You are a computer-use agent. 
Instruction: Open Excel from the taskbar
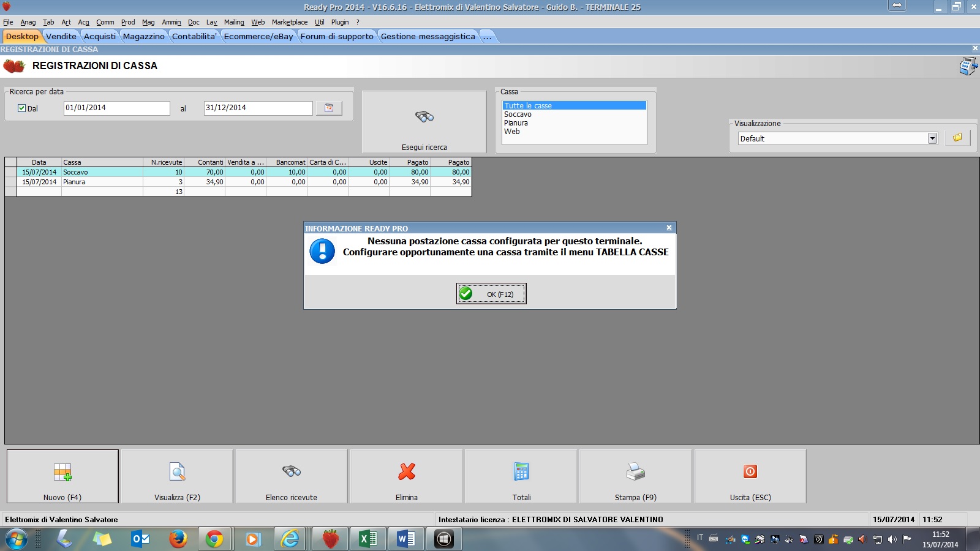click(368, 539)
